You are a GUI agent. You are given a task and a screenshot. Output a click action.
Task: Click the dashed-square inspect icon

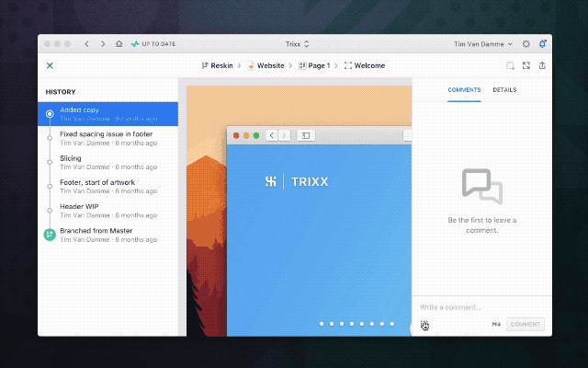510,65
